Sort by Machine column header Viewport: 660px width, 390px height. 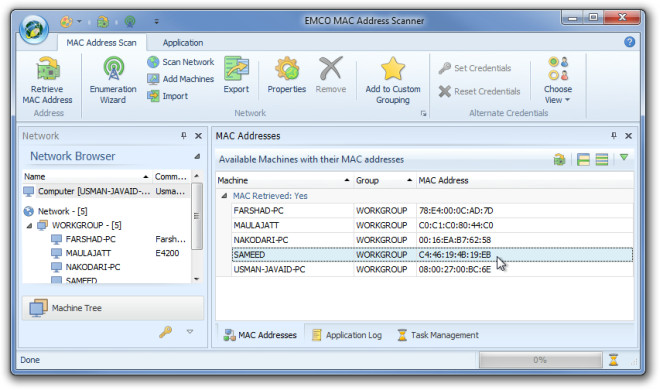coord(284,180)
